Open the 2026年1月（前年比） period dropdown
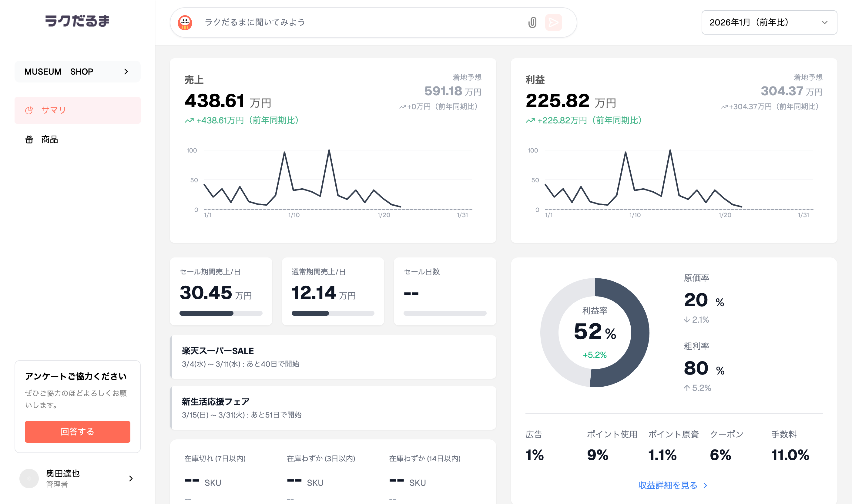This screenshot has height=504, width=852. point(769,22)
